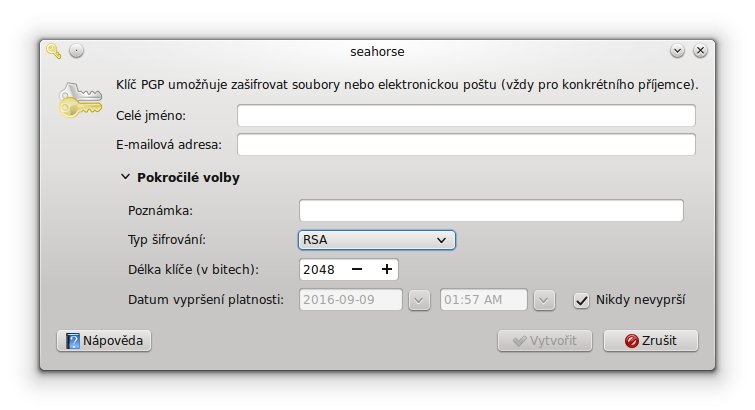Close the seahorse dialog window
The height and width of the screenshot is (410, 755).
[700, 51]
